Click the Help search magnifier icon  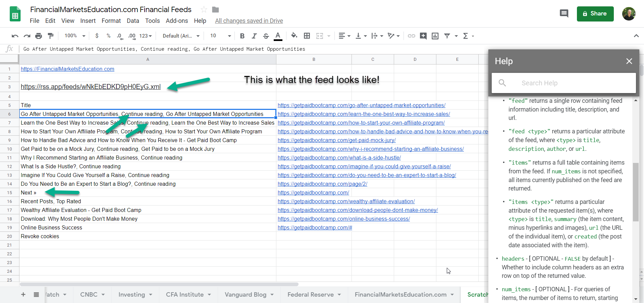502,83
